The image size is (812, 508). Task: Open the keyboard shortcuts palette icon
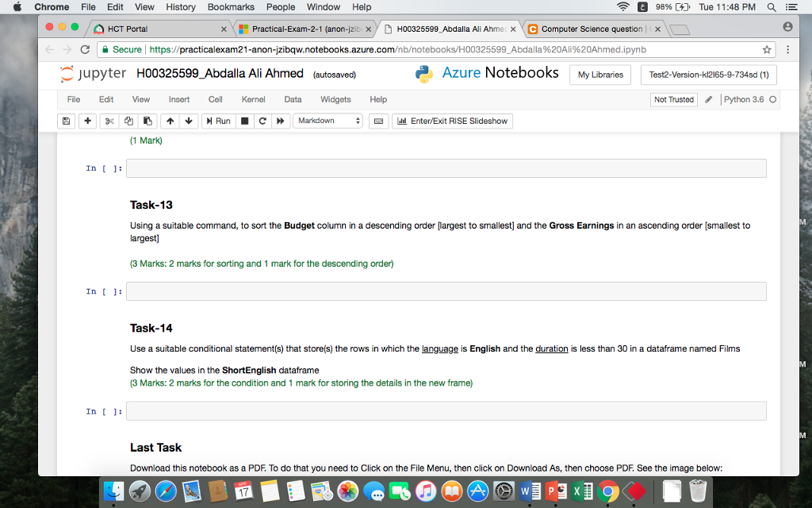(x=378, y=121)
